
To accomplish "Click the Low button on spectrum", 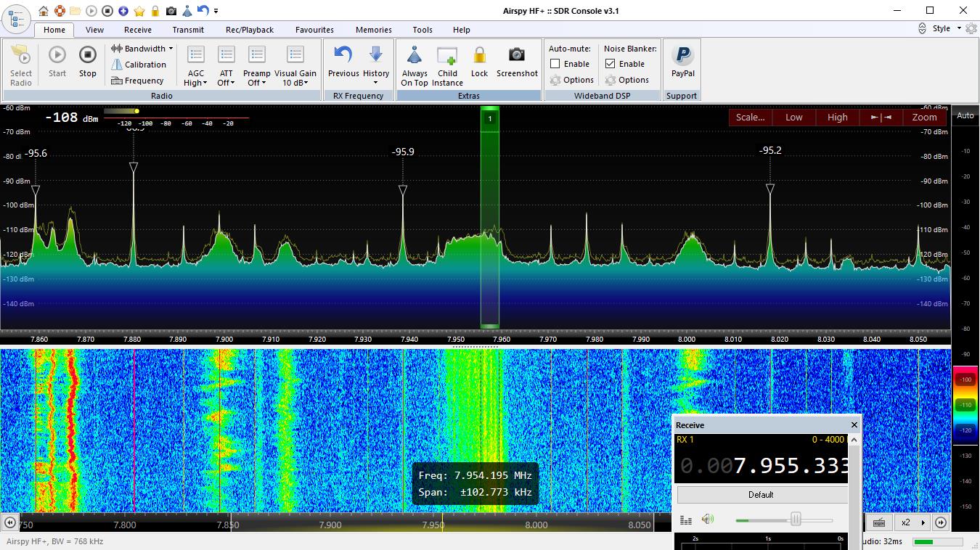I will click(x=794, y=117).
